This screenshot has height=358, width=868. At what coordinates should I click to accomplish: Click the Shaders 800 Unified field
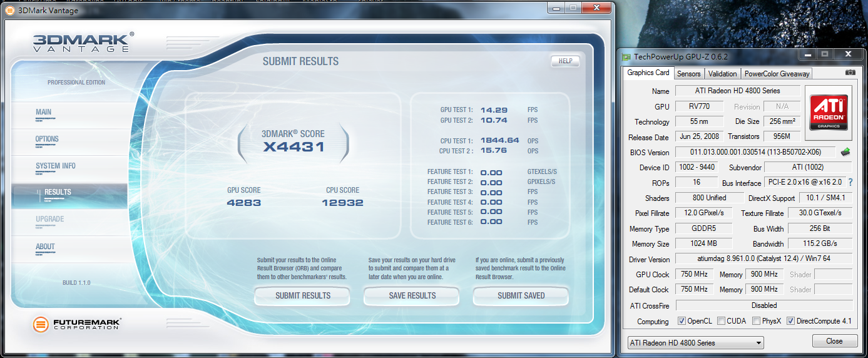[x=710, y=198]
